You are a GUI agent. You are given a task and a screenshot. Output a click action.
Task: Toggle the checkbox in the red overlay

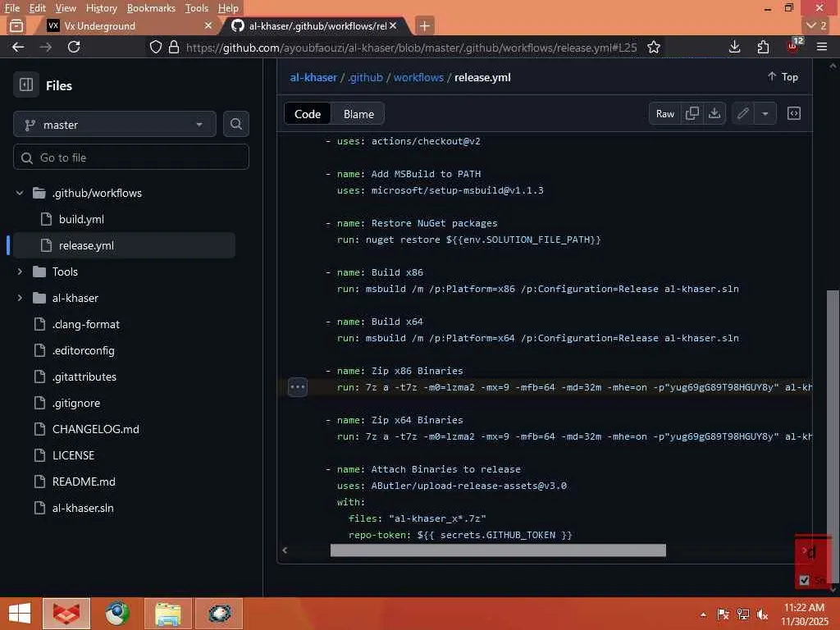(804, 580)
